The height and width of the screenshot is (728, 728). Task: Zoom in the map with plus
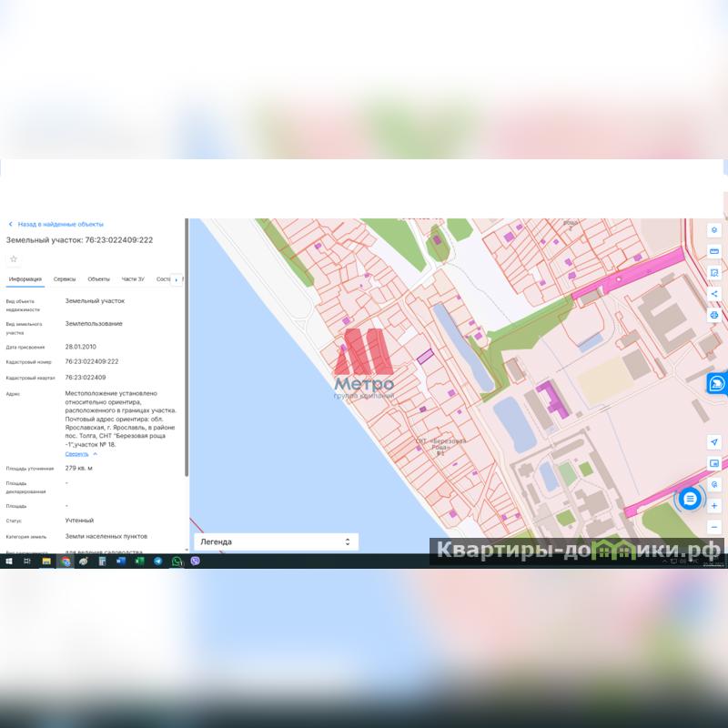click(x=714, y=506)
